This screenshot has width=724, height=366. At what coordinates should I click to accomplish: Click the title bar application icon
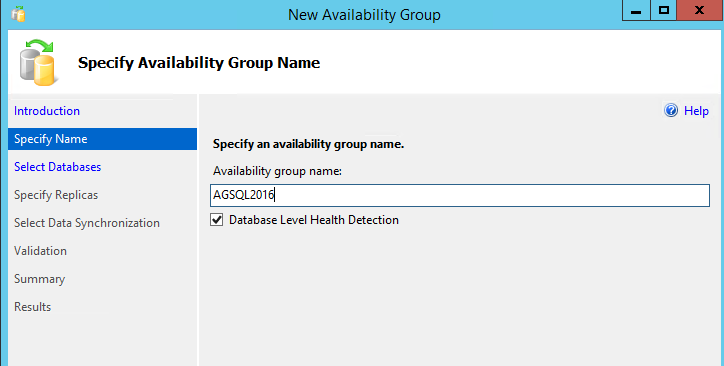(x=18, y=14)
